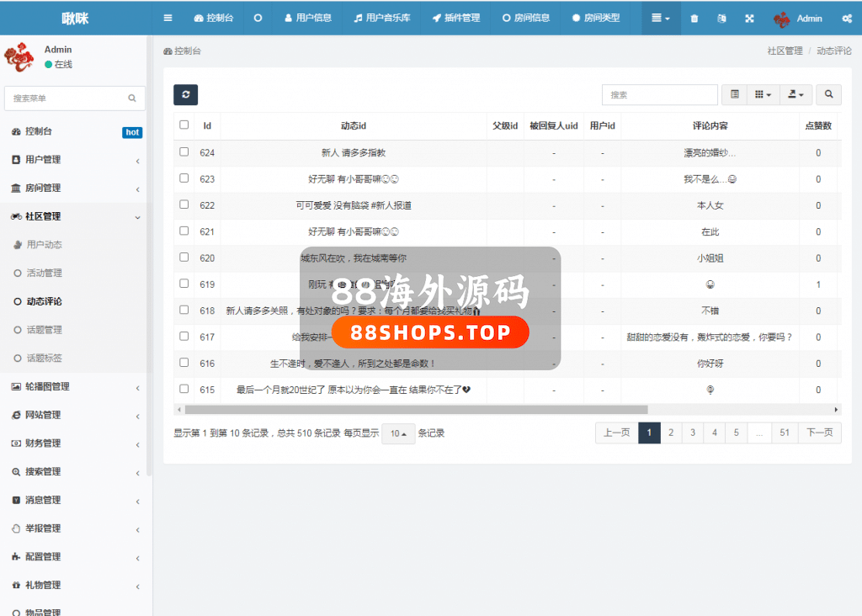Go to page 2 of records

[x=671, y=433]
